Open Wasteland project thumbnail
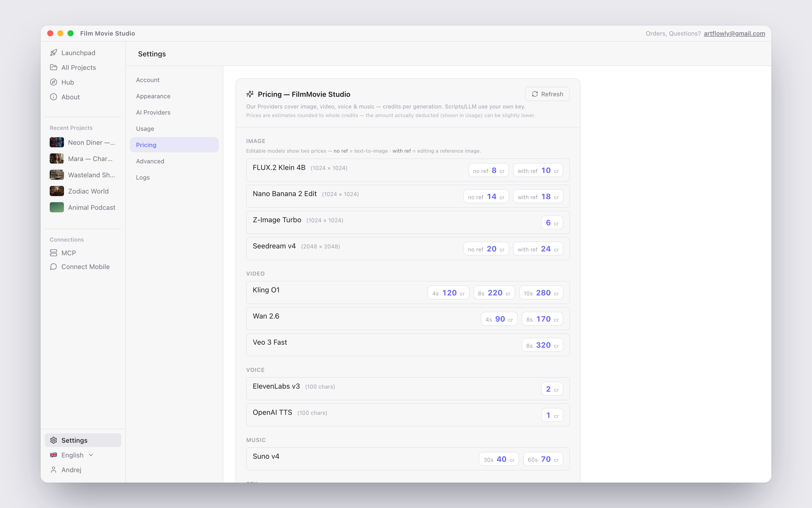This screenshot has width=812, height=508. pyautogui.click(x=57, y=175)
